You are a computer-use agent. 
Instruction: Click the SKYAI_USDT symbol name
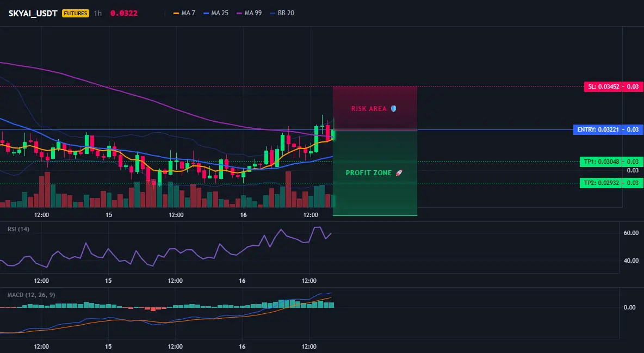coord(33,13)
